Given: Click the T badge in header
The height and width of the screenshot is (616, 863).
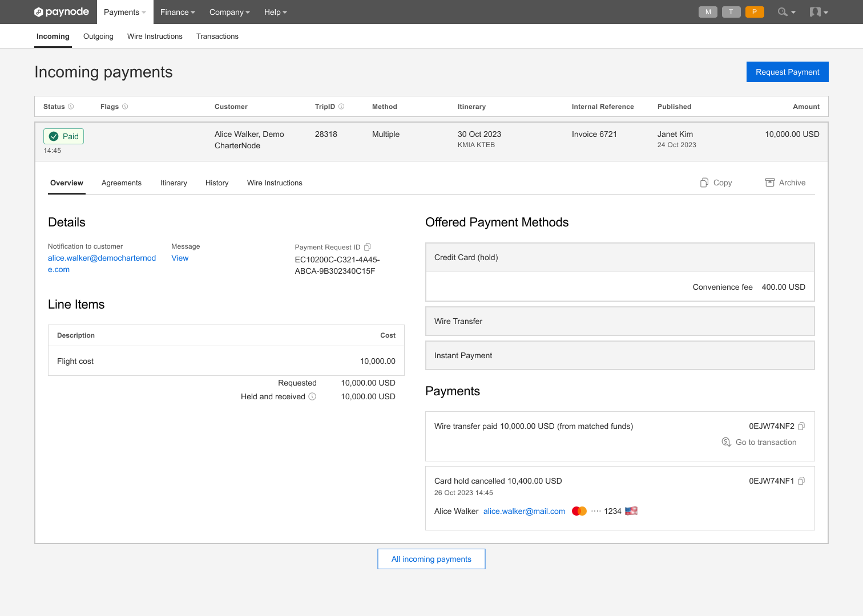Looking at the screenshot, I should 731,12.
